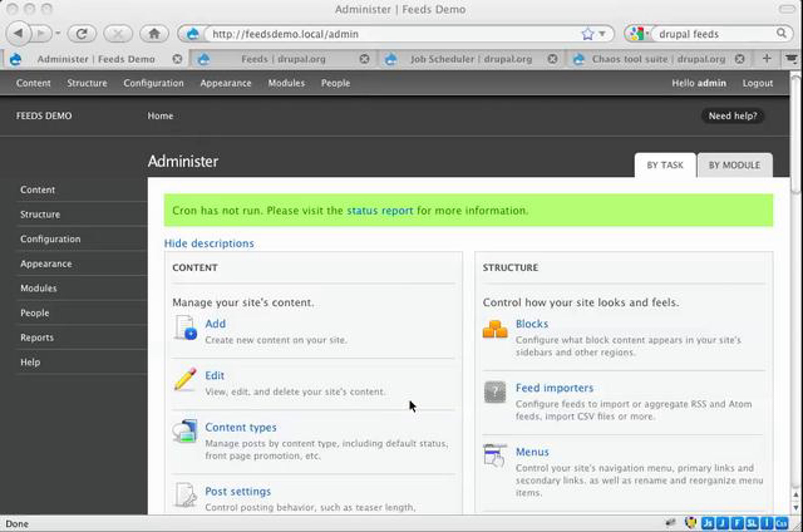This screenshot has width=803, height=532.
Task: Click the Add content page icon
Action: (185, 328)
